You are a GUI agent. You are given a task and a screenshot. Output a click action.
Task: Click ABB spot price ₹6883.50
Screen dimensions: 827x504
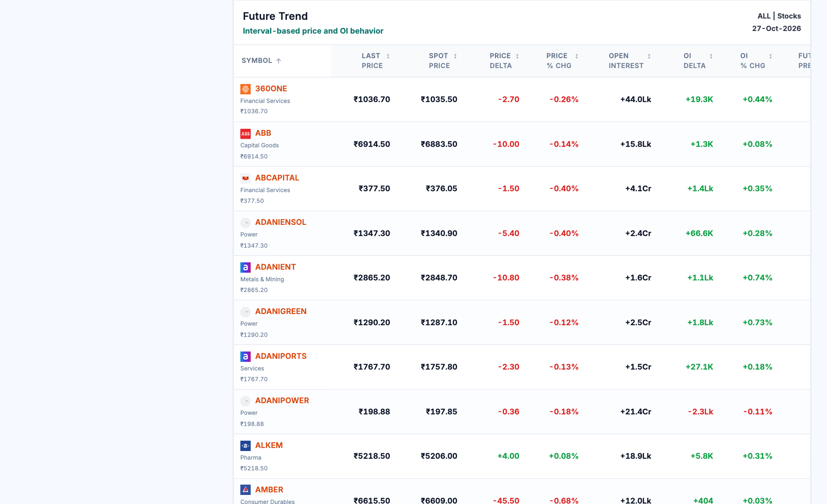point(439,144)
